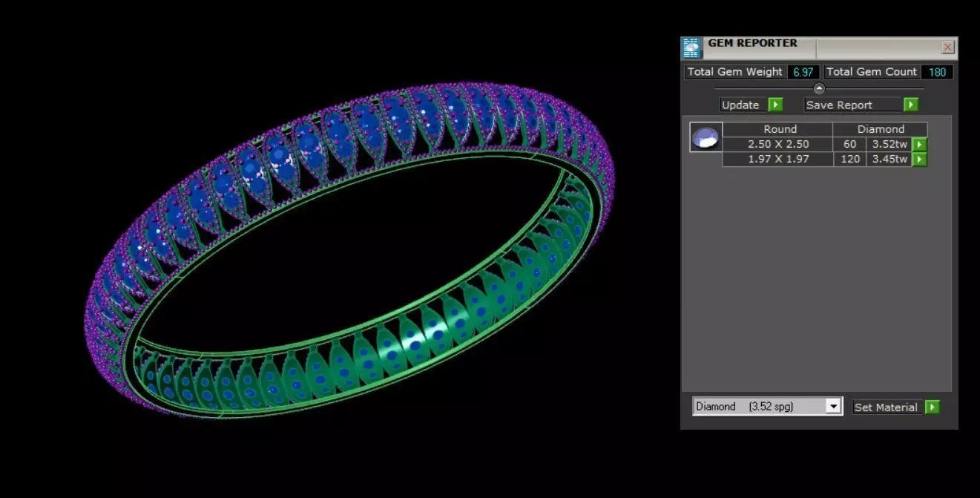Click the Set Material button label
This screenshot has width=980, height=498.
click(x=886, y=407)
